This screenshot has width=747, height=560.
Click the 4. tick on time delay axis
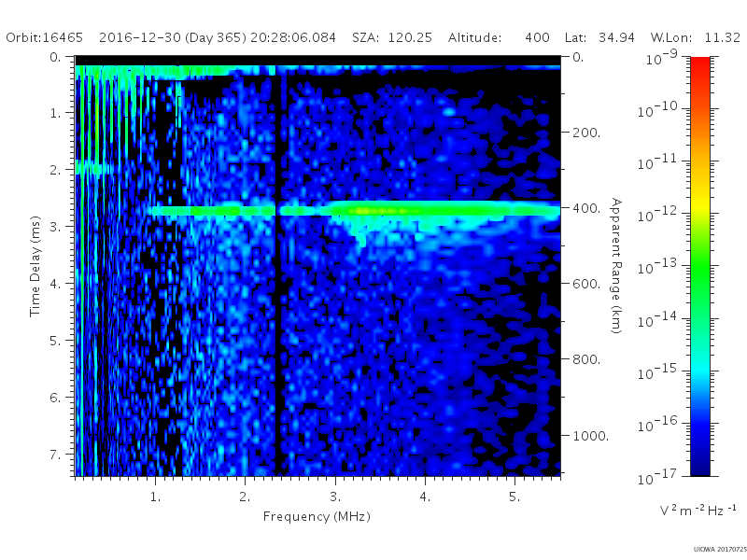click(56, 284)
